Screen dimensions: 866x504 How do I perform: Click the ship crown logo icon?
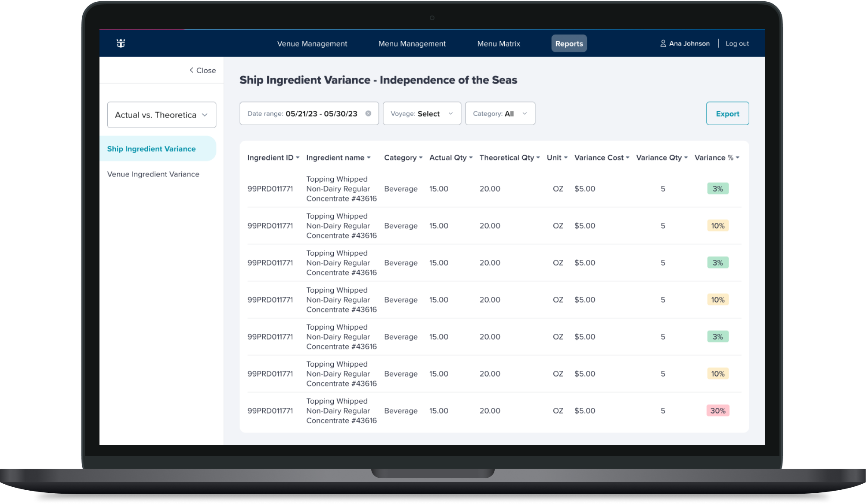pos(121,43)
